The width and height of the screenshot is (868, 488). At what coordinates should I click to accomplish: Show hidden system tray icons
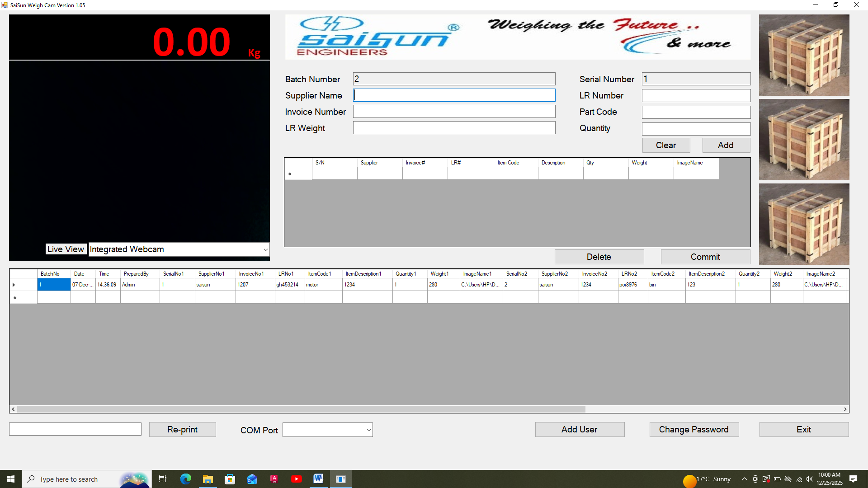pyautogui.click(x=744, y=479)
